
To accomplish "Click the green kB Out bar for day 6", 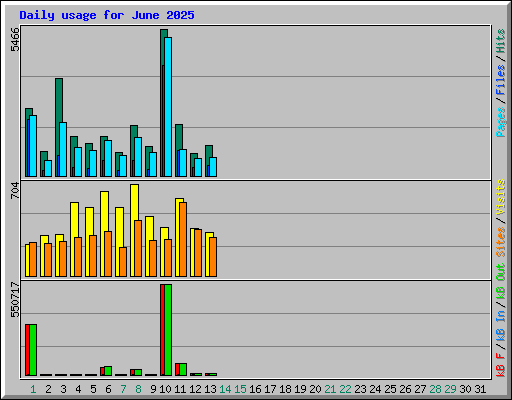I will click(x=108, y=371).
